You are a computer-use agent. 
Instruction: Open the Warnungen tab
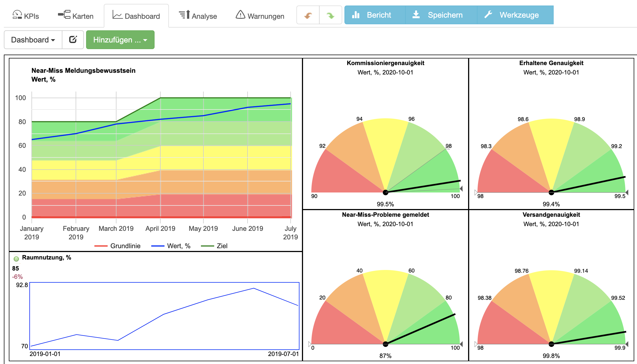click(x=260, y=16)
